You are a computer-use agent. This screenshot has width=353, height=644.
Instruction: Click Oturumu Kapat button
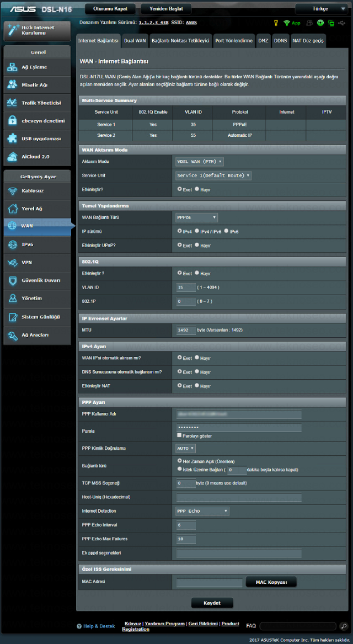point(110,9)
